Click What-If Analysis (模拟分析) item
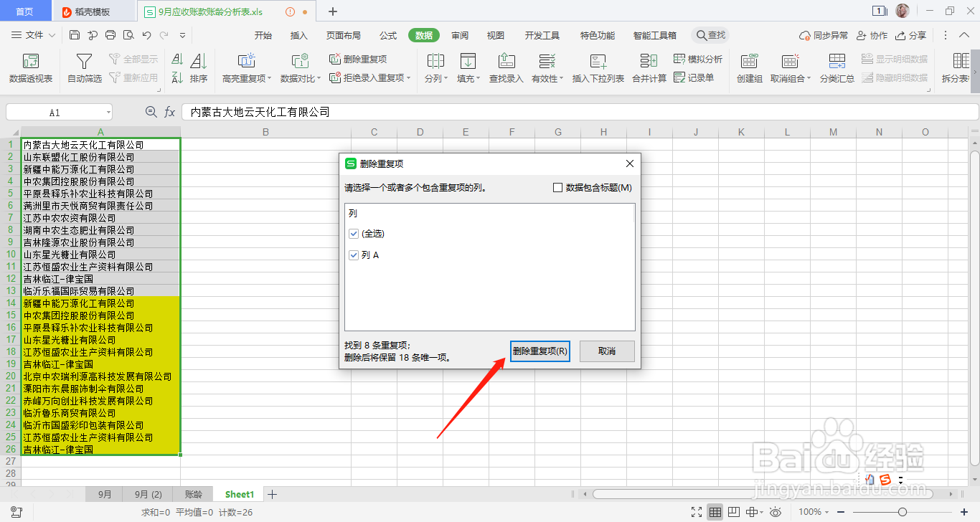 point(699,59)
